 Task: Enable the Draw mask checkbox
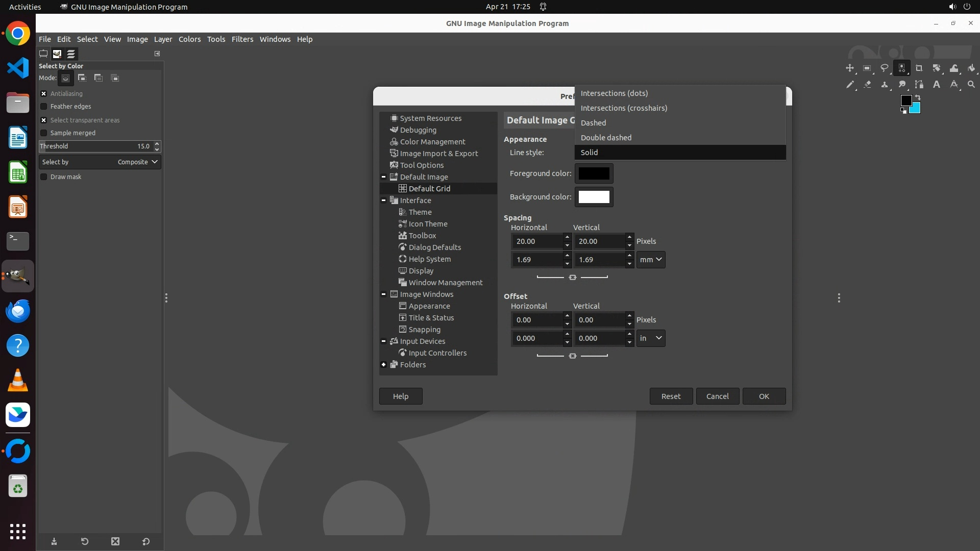click(x=44, y=177)
